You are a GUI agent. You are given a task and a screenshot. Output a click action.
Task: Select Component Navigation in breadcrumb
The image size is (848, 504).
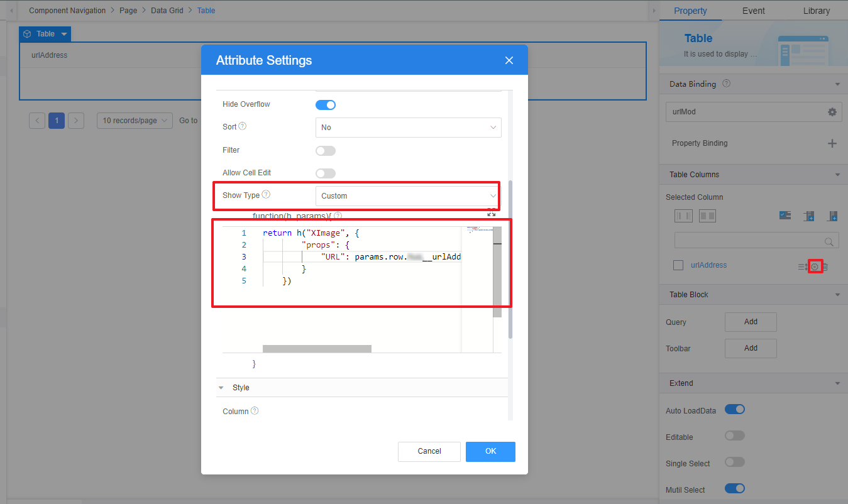click(67, 11)
